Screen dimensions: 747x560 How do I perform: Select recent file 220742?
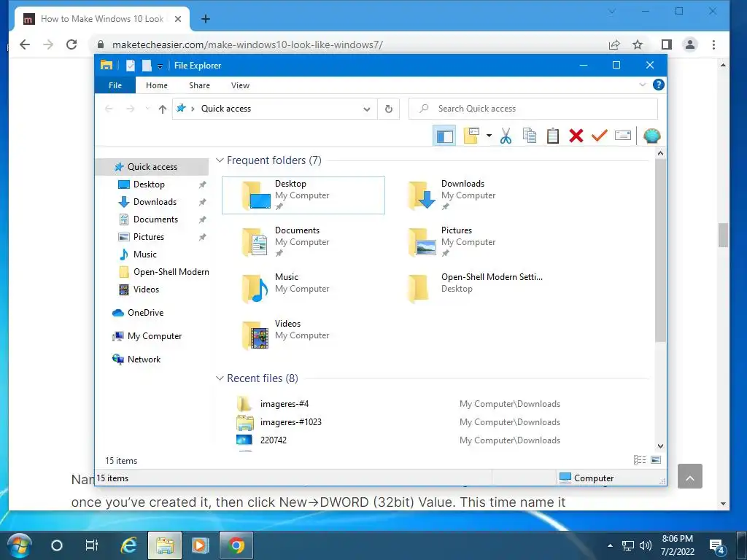pyautogui.click(x=274, y=440)
